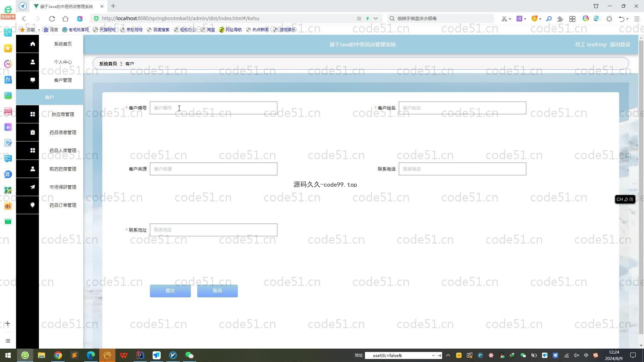Screen dimensions: 644x362
Task: Open 药品入库管理 menu
Action: [63, 150]
